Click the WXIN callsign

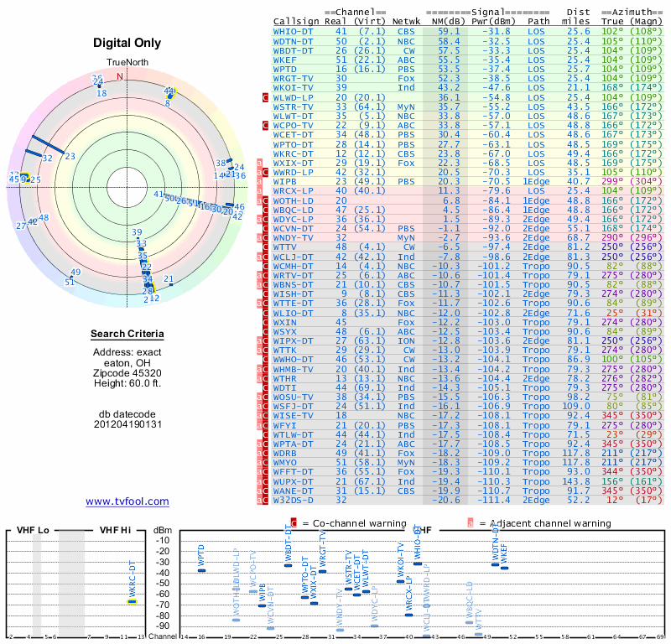(x=284, y=322)
